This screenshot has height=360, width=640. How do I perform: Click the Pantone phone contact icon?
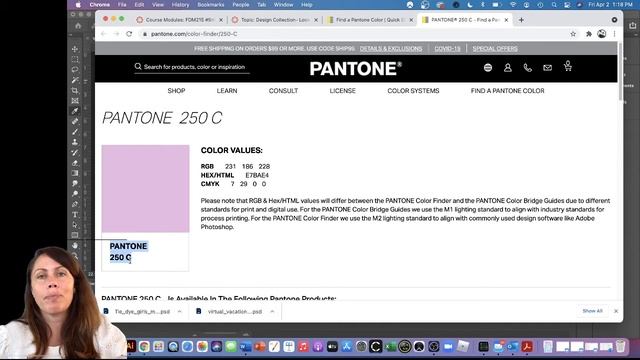(x=528, y=68)
